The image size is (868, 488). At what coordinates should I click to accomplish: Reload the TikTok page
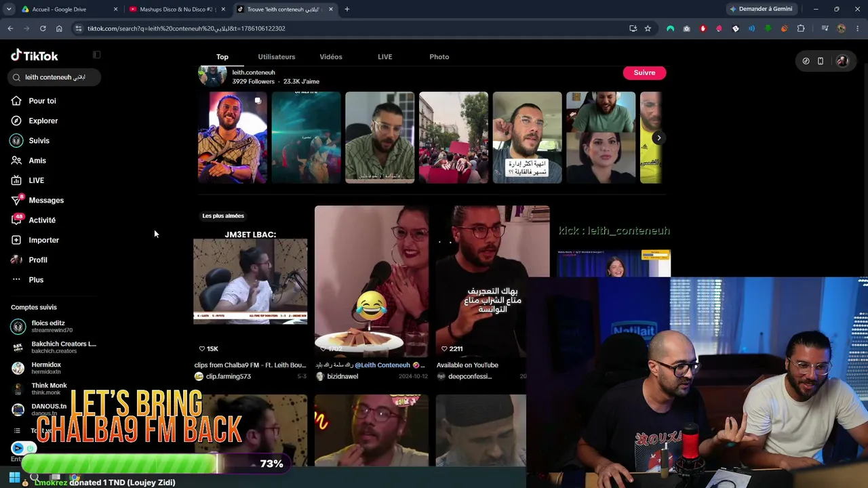[43, 28]
